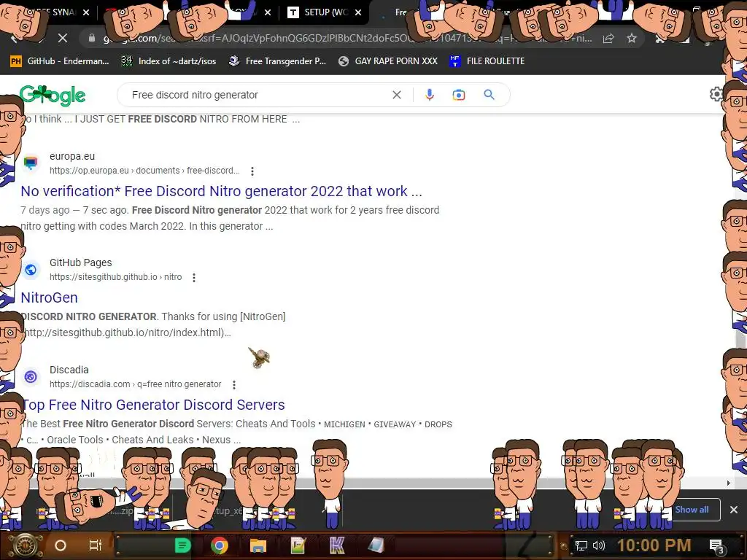Stop loading the page in Chrome

tap(63, 38)
